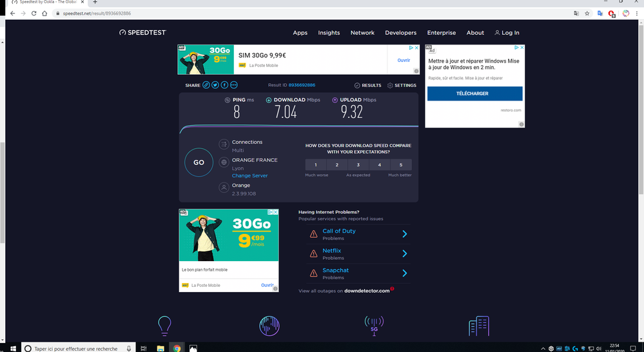Screen dimensions: 644x352
Task: Share the result on Twitter
Action: coord(215,85)
